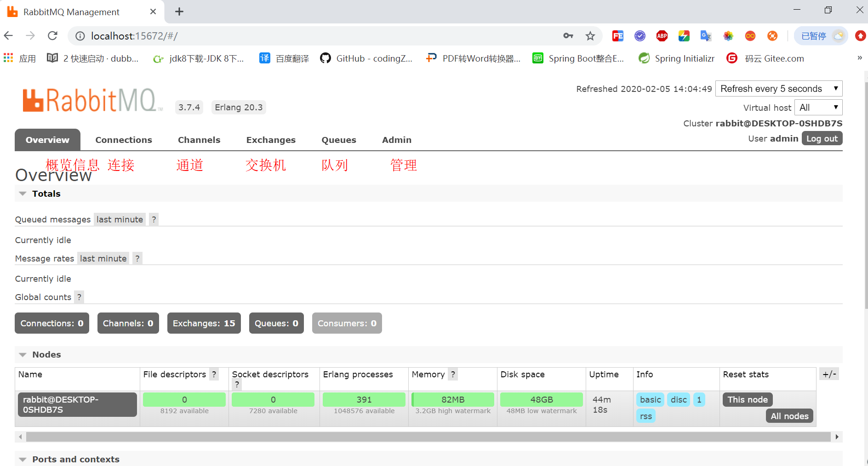Click the Consumers: 0 count button

point(347,323)
